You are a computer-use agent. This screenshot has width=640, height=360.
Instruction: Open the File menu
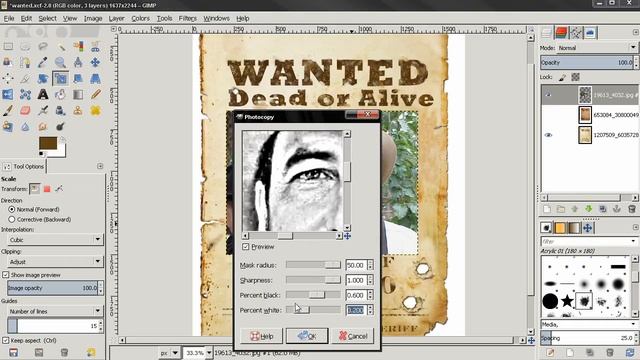(x=9, y=18)
